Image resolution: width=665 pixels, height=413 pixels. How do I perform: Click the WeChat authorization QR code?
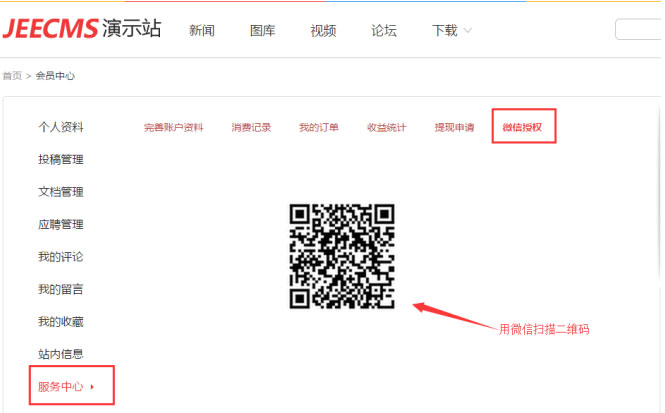click(342, 256)
